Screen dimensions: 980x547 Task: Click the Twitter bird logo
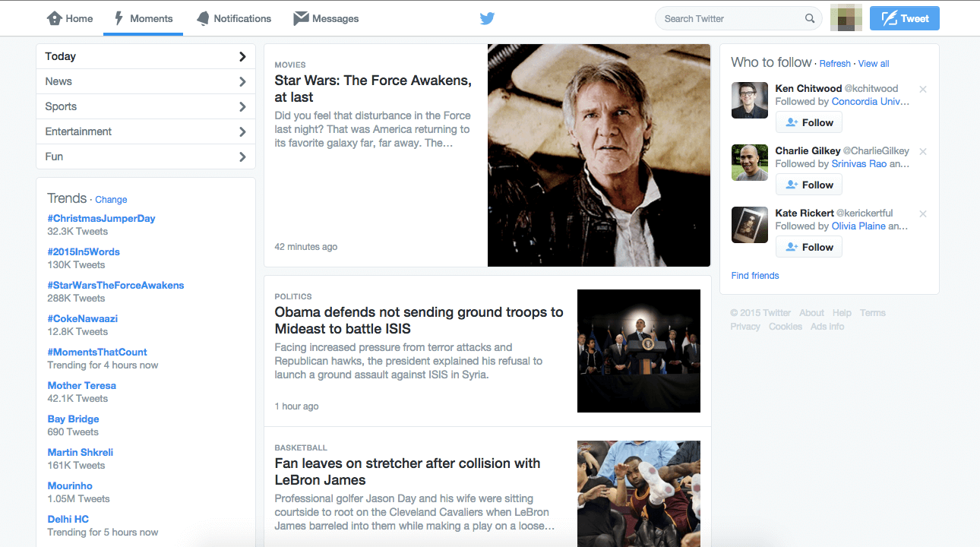tap(487, 18)
